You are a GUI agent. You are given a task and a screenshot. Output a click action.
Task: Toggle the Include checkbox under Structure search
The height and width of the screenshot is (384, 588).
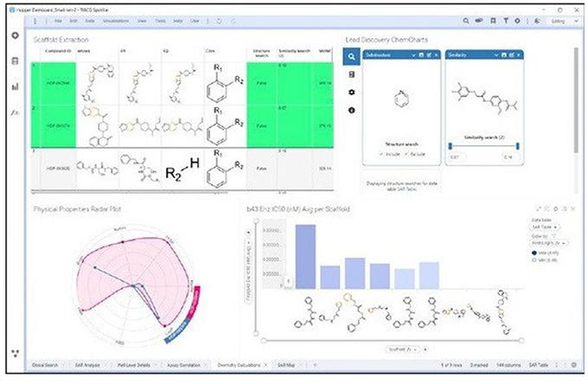[381, 153]
